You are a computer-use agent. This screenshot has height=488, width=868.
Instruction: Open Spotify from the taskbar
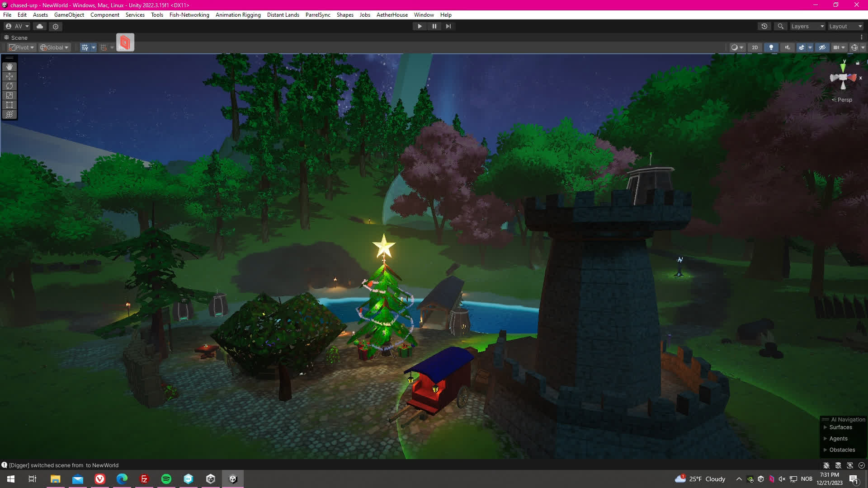[166, 479]
